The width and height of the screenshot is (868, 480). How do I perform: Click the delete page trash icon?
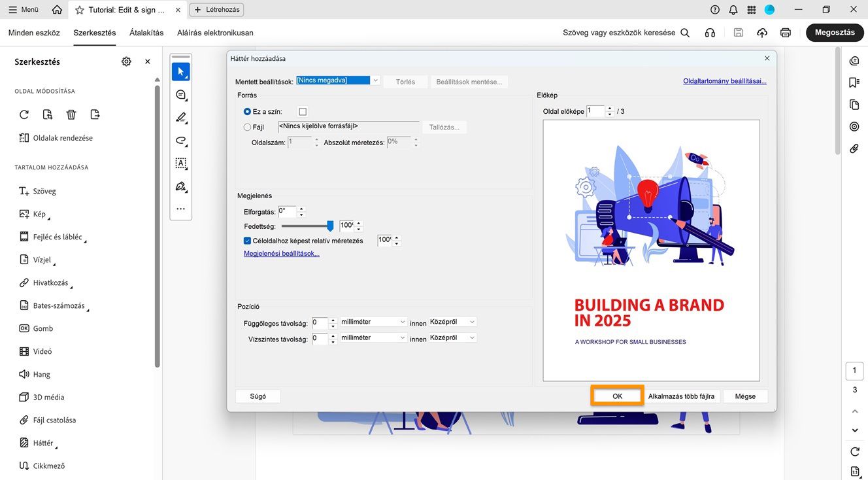(x=71, y=114)
